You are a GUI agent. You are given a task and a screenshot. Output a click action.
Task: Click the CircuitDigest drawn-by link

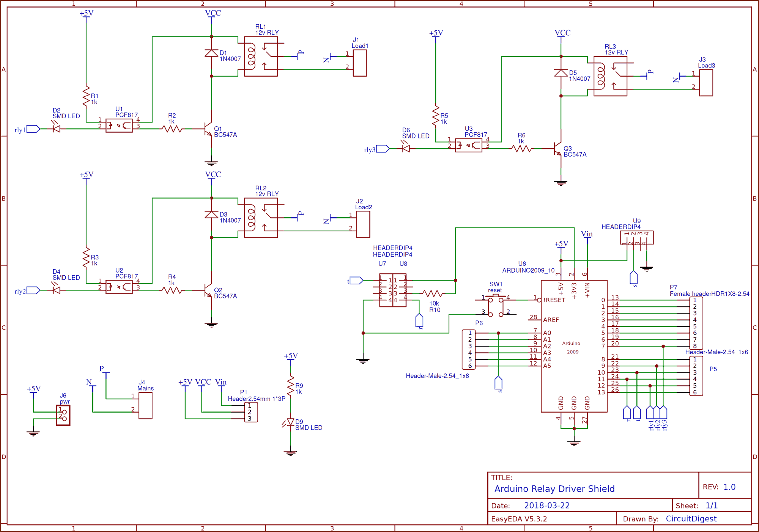(x=691, y=519)
